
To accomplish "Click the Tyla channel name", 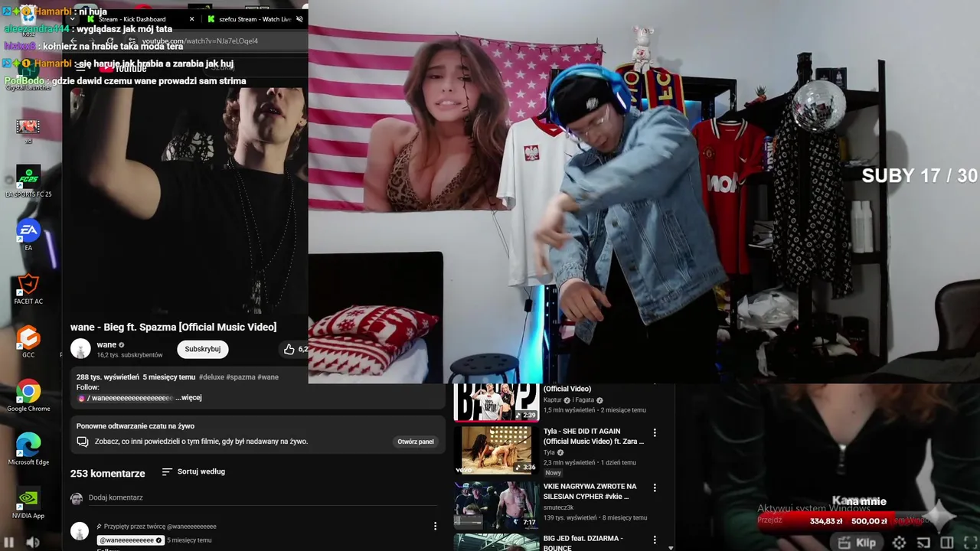I will point(549,452).
